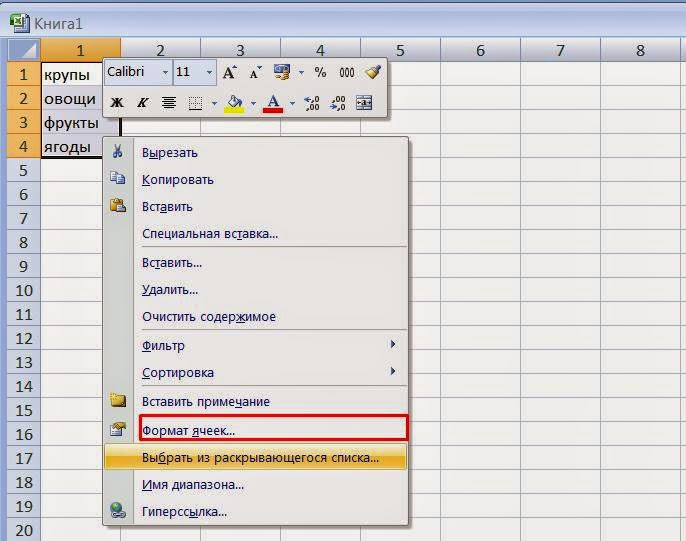Viewport: 686px width, 541px height.
Task: Select column header 1
Action: [x=80, y=50]
